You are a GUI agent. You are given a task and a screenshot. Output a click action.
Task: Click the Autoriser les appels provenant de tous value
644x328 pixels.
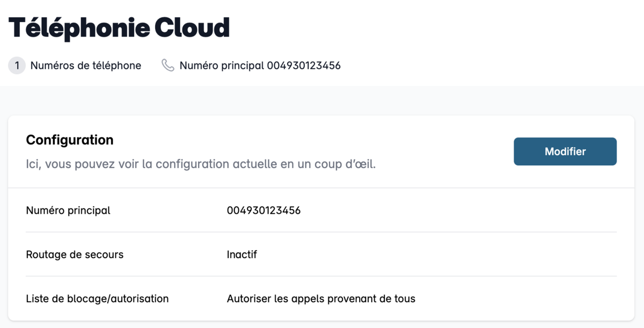click(321, 298)
